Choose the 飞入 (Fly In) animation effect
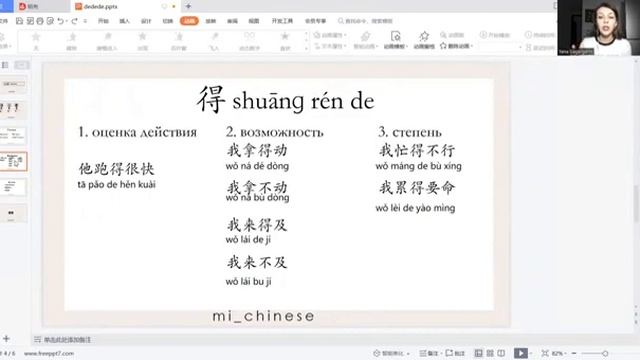640x360 pixels. coord(214,41)
